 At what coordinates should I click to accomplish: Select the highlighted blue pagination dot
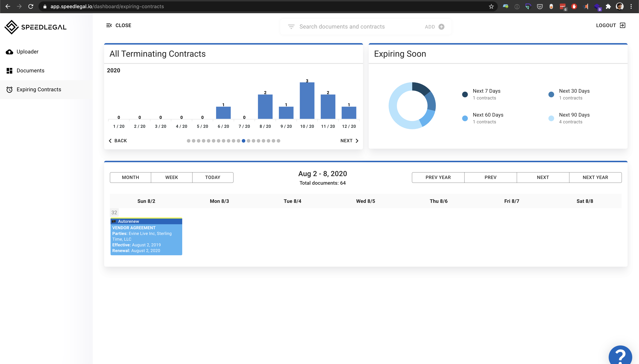pyautogui.click(x=244, y=141)
